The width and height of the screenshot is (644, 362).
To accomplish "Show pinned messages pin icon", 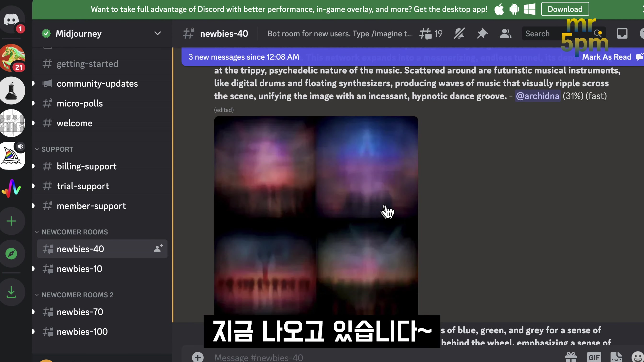I will click(482, 34).
